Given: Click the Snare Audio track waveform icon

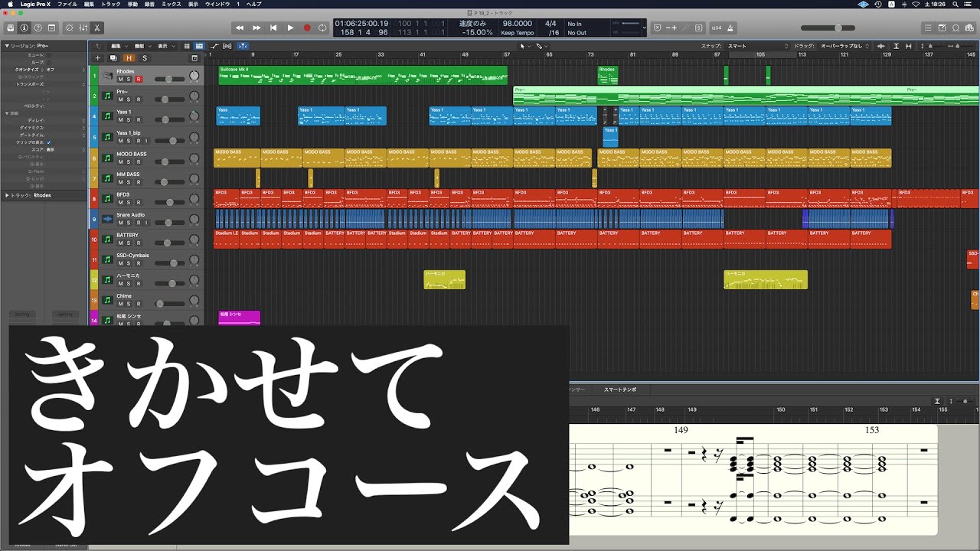Looking at the screenshot, I should click(x=107, y=220).
